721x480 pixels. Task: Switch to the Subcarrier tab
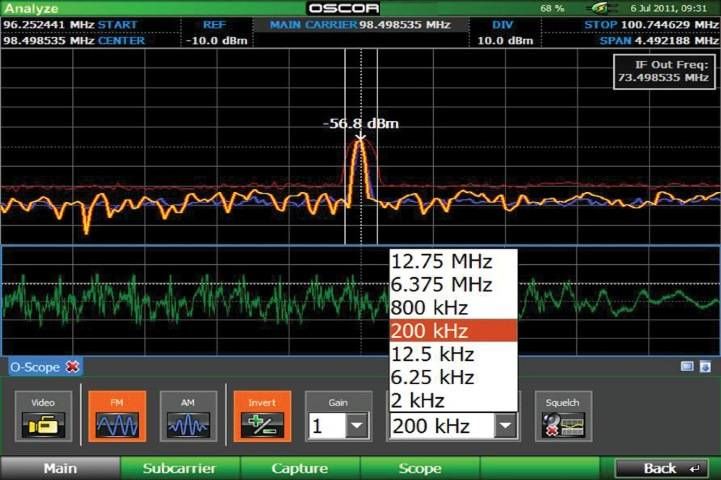(180, 468)
